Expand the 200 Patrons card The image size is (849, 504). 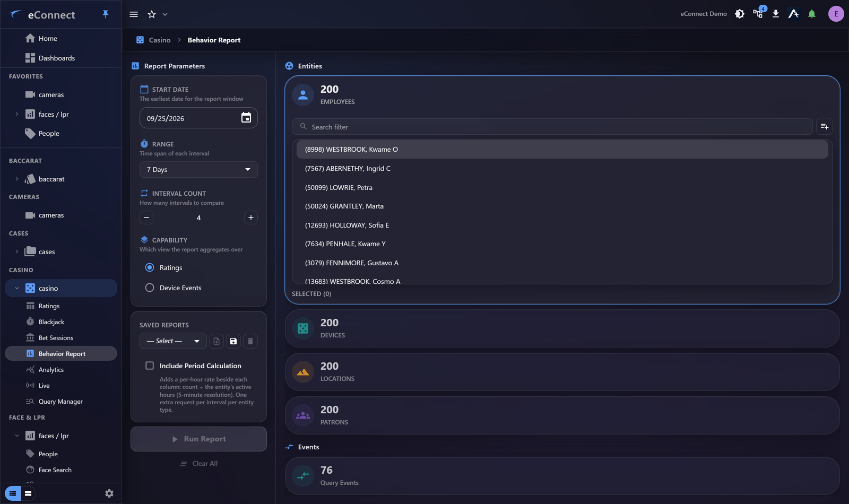pyautogui.click(x=562, y=415)
